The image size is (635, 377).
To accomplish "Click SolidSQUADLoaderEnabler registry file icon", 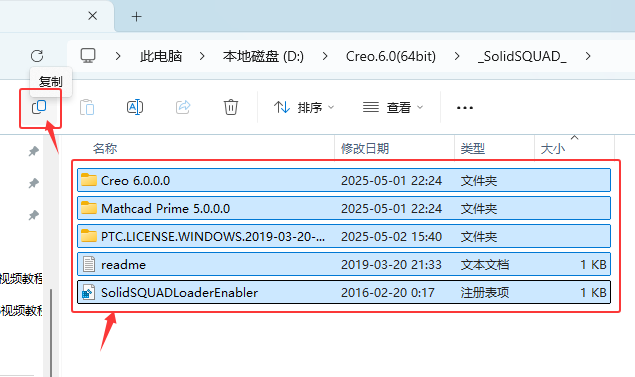I will point(89,292).
